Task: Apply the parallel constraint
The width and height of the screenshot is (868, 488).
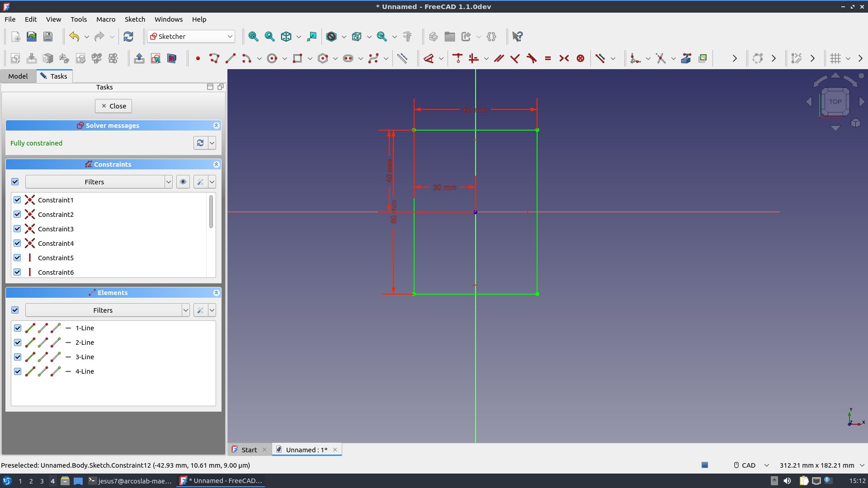Action: click(x=499, y=58)
